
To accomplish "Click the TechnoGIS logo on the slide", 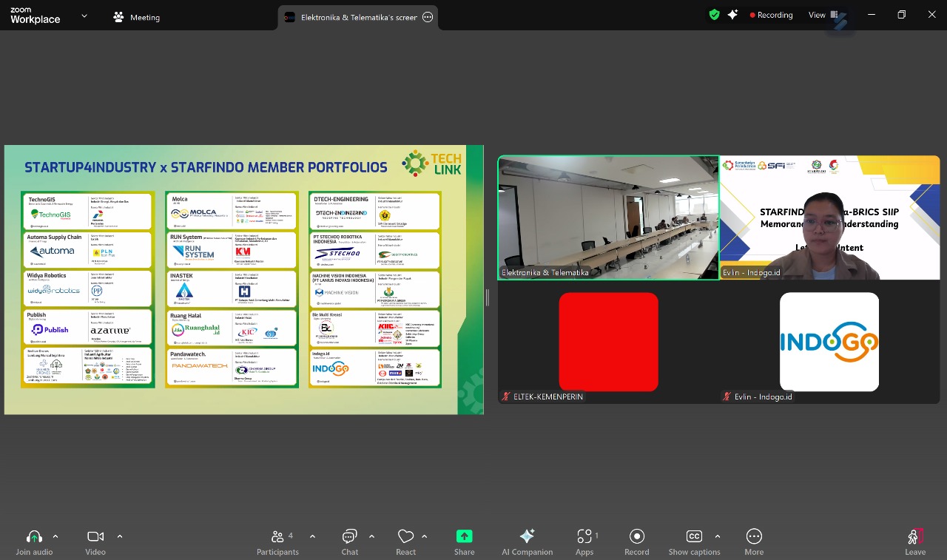I will 50,214.
